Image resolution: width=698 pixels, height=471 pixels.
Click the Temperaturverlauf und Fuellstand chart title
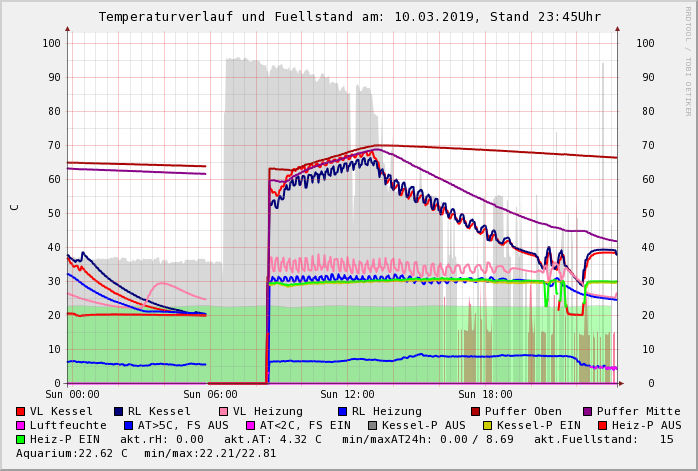(x=349, y=17)
